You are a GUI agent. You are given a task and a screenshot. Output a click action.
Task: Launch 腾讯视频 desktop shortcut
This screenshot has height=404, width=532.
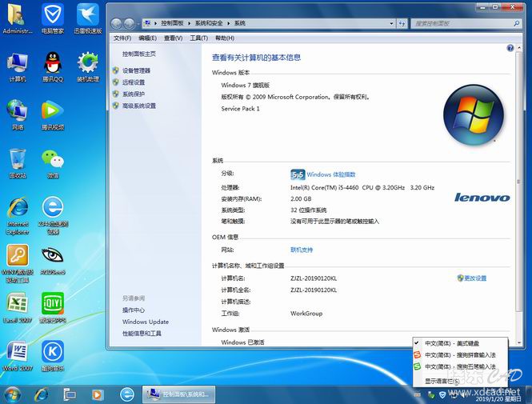click(x=53, y=115)
